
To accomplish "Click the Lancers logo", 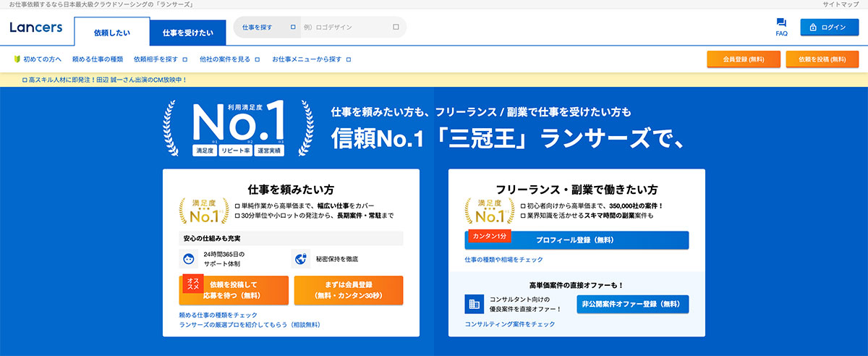I will pyautogui.click(x=36, y=27).
